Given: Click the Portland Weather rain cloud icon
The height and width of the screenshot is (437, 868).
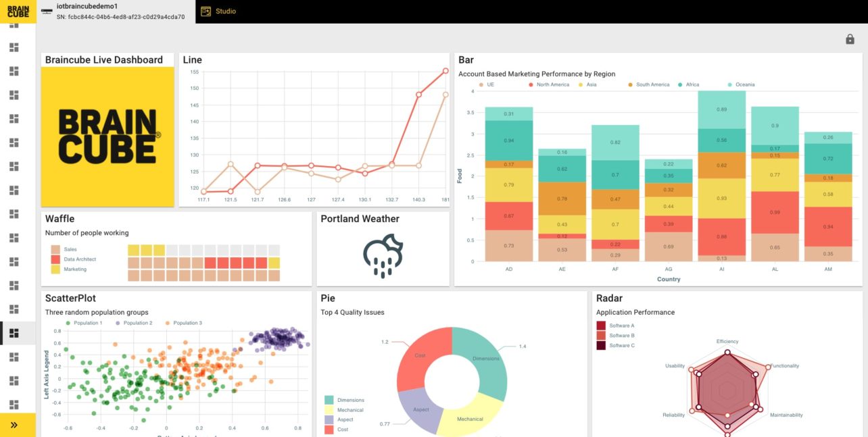Looking at the screenshot, I should click(x=383, y=256).
